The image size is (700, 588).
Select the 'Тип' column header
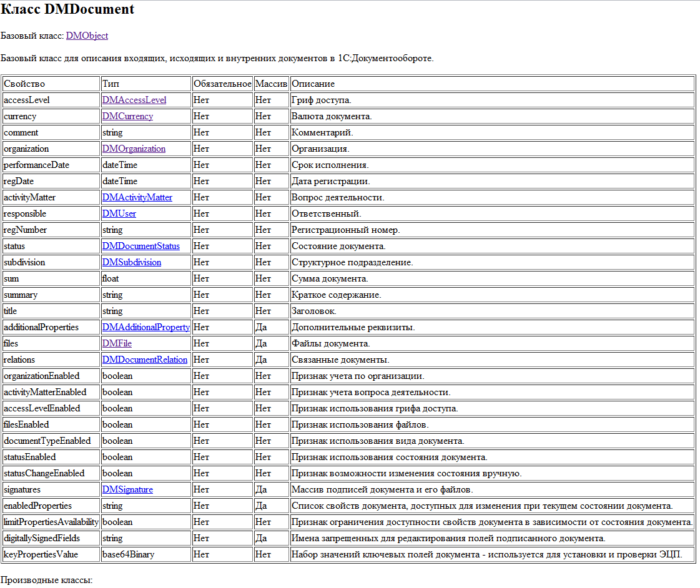[x=146, y=84]
